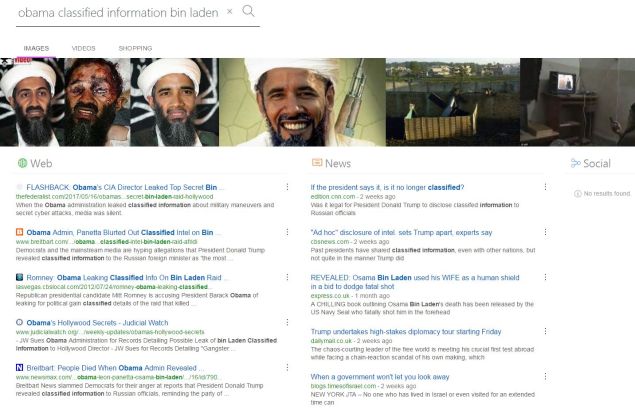Open 'If the president says it' news article
Screen dimensions: 635x409
[x=387, y=187]
